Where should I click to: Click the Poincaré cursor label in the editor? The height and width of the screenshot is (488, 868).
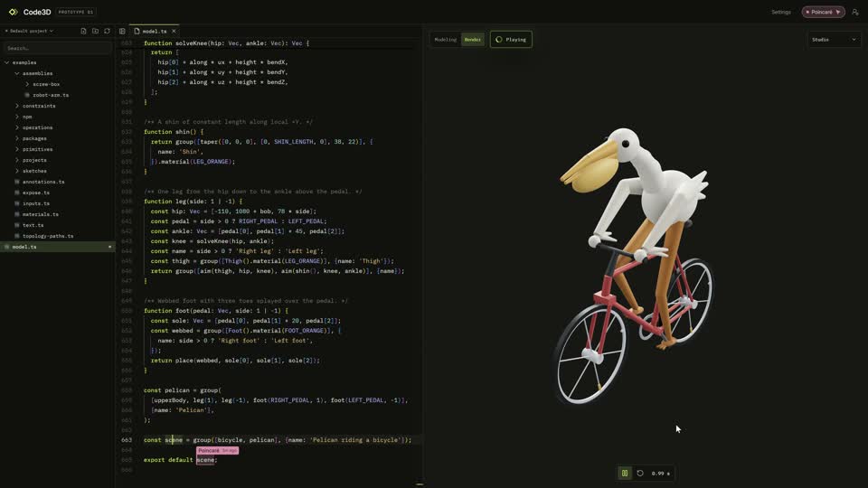tap(218, 450)
